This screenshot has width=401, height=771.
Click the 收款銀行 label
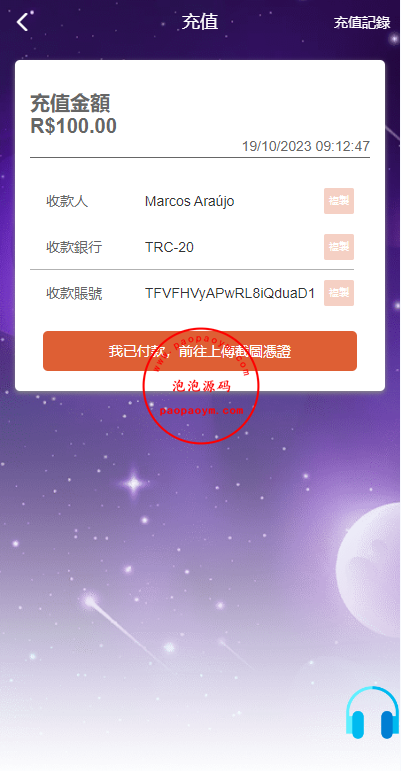coord(74,247)
